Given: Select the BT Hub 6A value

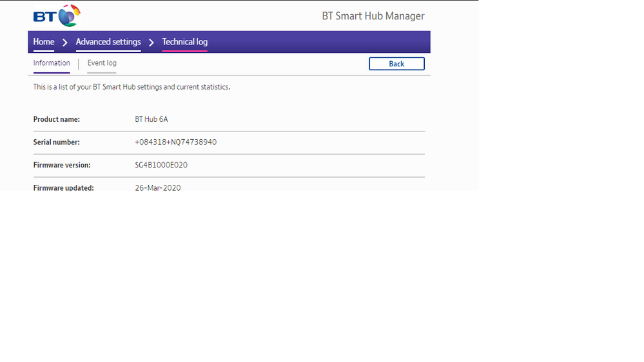Looking at the screenshot, I should (x=151, y=120).
